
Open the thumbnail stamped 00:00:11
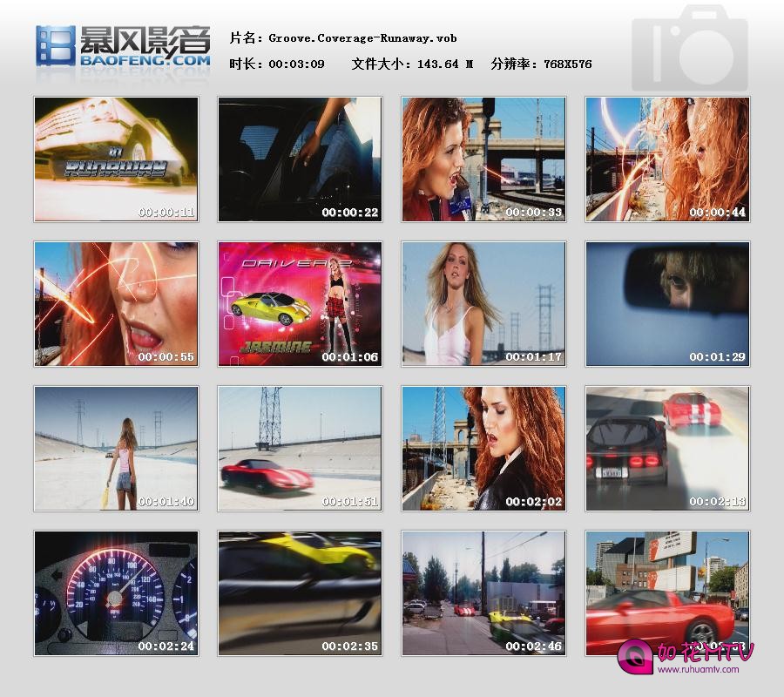click(116, 159)
